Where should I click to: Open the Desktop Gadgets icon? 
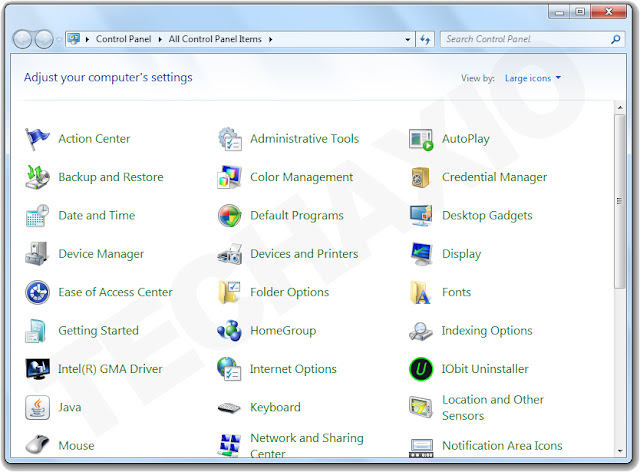[x=421, y=216]
